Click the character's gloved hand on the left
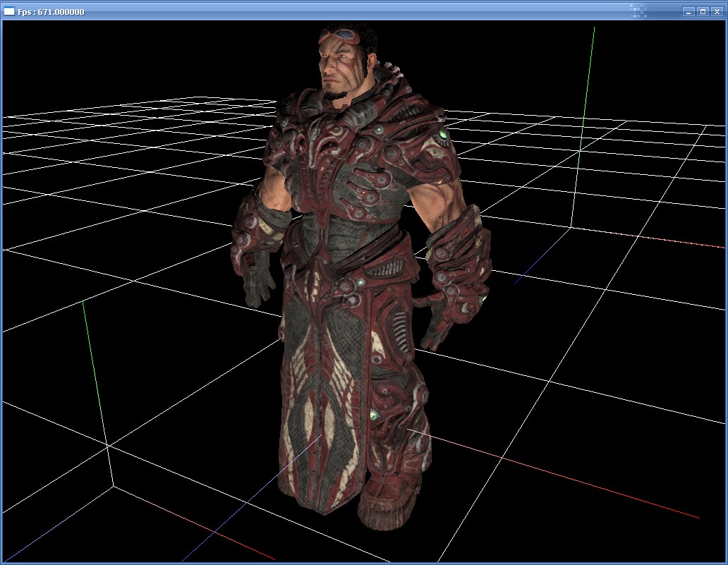This screenshot has height=565, width=728. tap(258, 282)
